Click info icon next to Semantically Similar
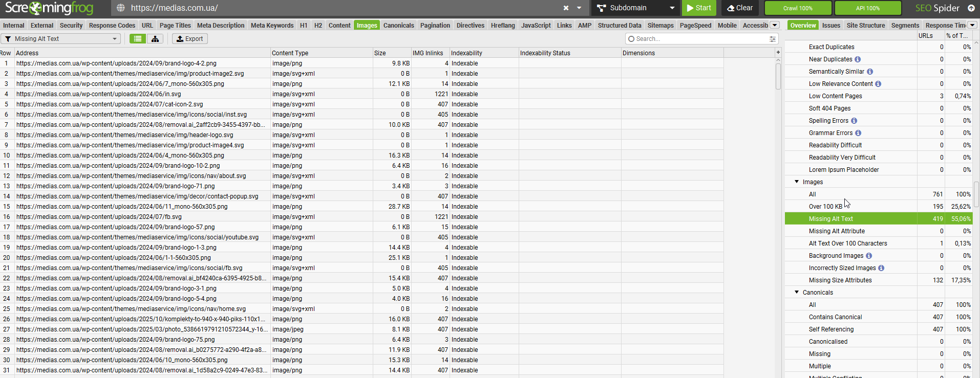The image size is (980, 378). [870, 72]
